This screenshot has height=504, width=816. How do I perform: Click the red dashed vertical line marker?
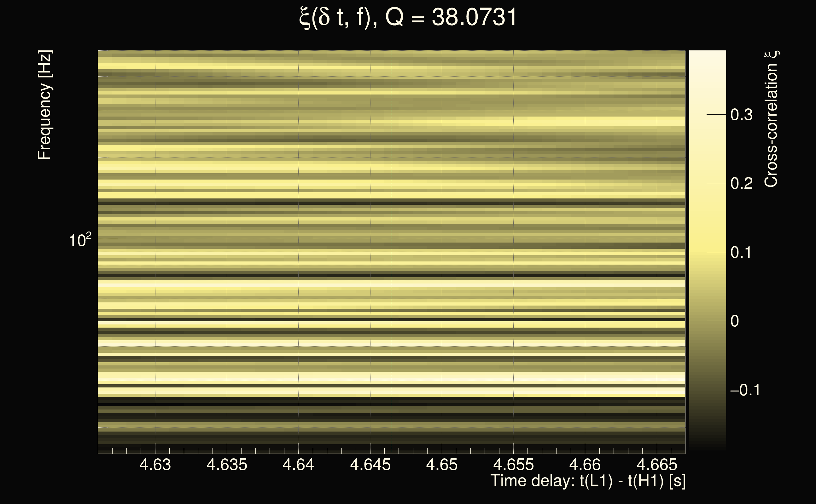pyautogui.click(x=391, y=233)
